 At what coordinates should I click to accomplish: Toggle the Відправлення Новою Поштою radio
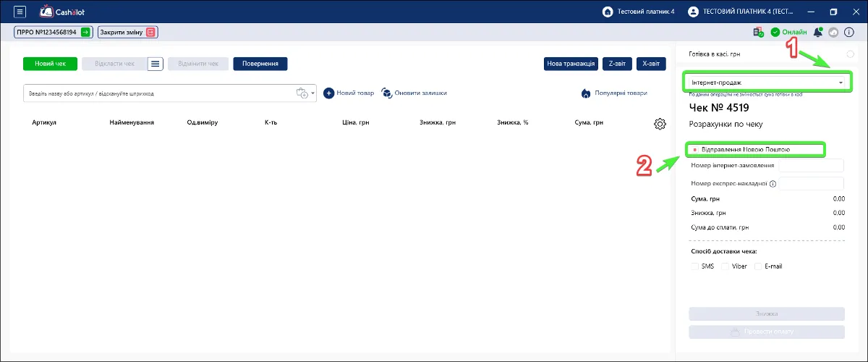[695, 150]
